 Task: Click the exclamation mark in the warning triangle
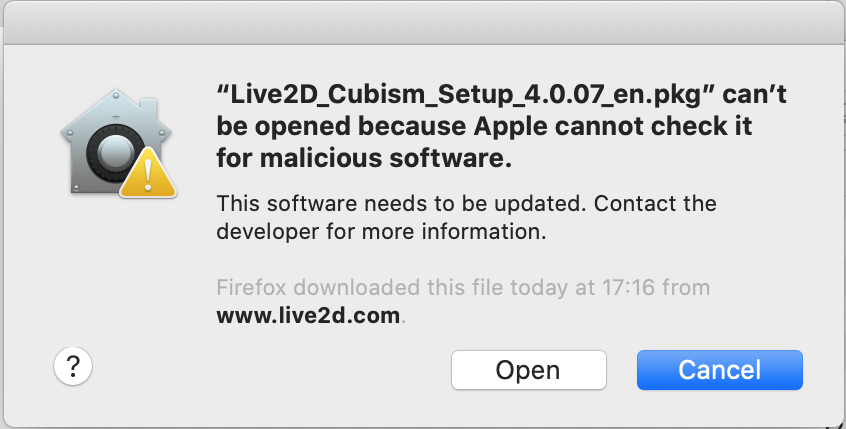click(148, 174)
